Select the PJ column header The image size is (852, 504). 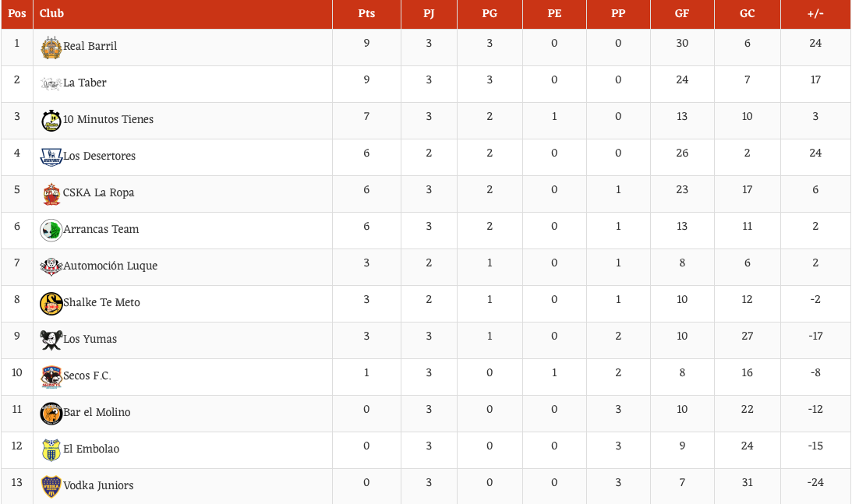point(429,13)
